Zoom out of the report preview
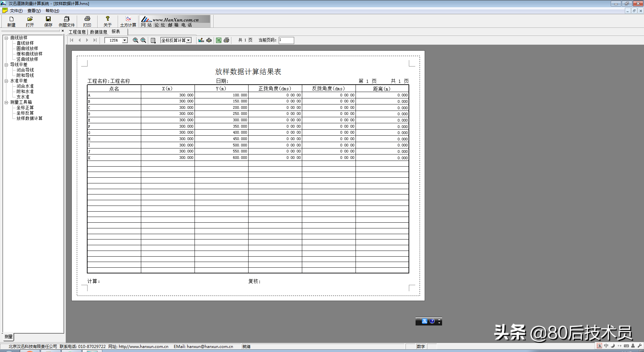 143,40
